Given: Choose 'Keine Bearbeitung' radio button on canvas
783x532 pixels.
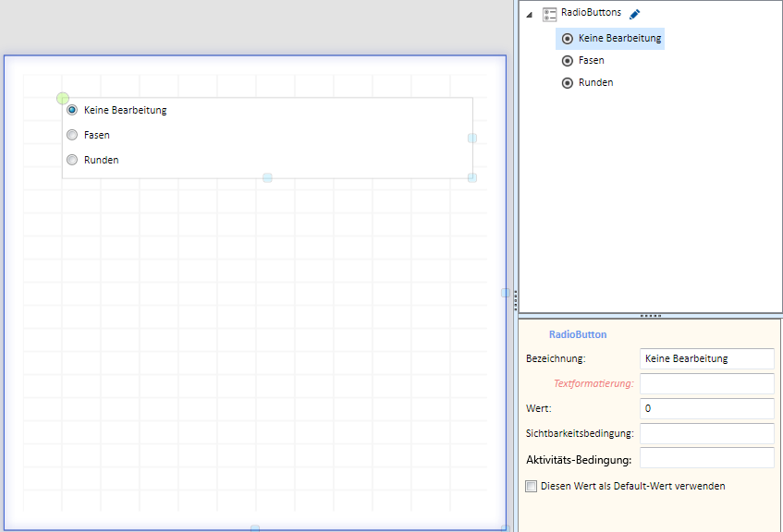Looking at the screenshot, I should pyautogui.click(x=72, y=110).
